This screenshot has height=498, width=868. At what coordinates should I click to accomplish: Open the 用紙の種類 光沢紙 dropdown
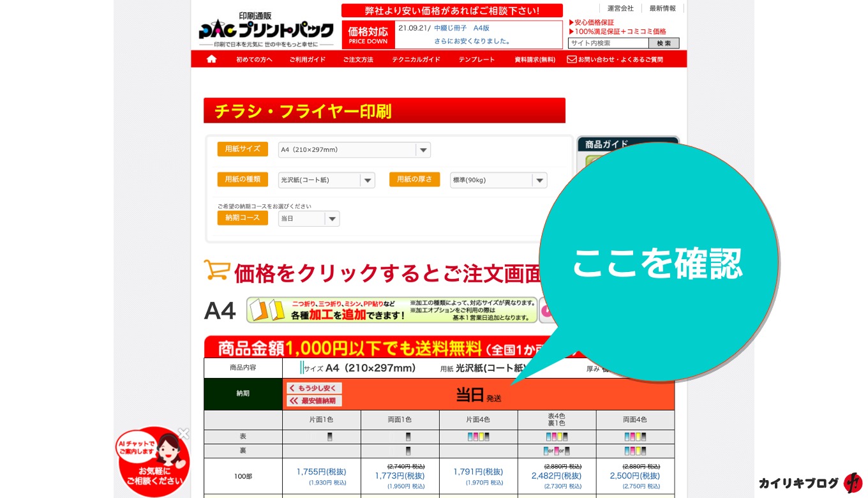pyautogui.click(x=327, y=181)
